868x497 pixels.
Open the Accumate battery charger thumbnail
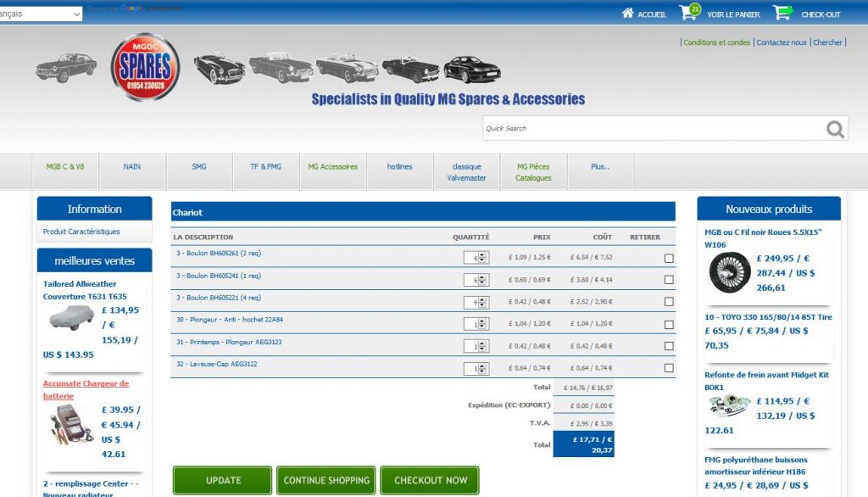pos(71,425)
